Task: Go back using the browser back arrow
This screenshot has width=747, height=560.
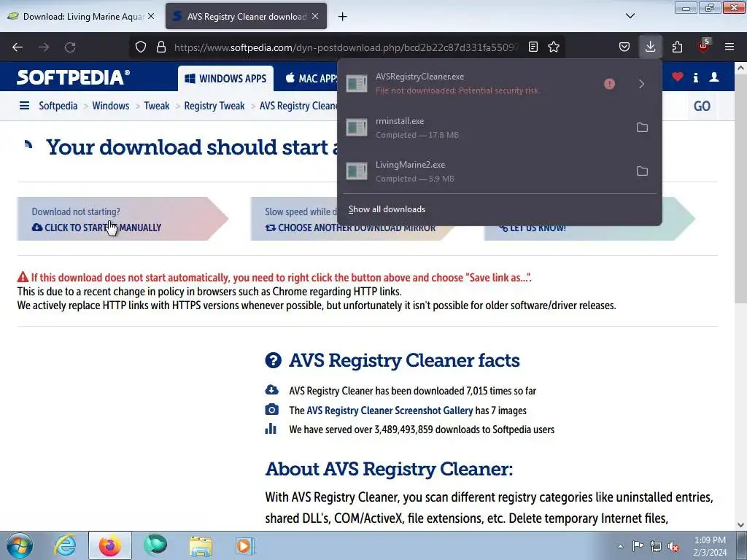Action: [18, 47]
